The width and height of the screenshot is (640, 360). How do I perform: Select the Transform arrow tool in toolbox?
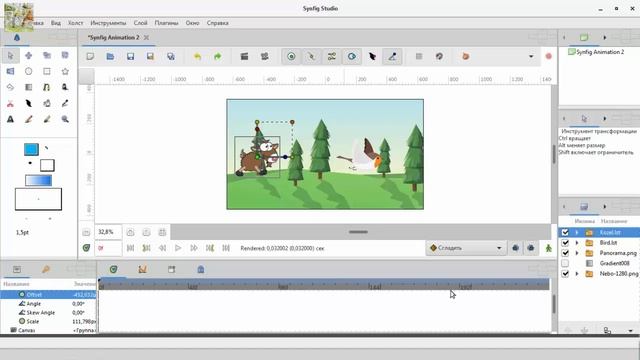(x=11, y=55)
